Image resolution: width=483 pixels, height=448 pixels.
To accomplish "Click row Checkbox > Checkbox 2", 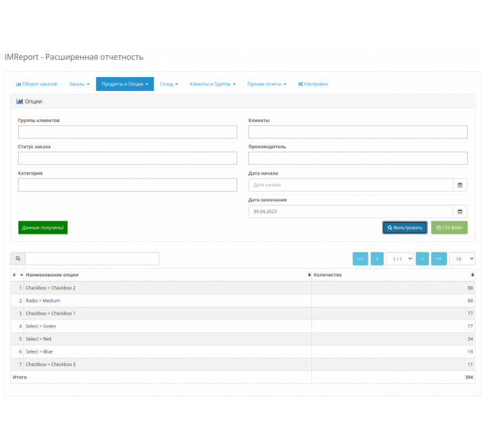I will pos(243,288).
